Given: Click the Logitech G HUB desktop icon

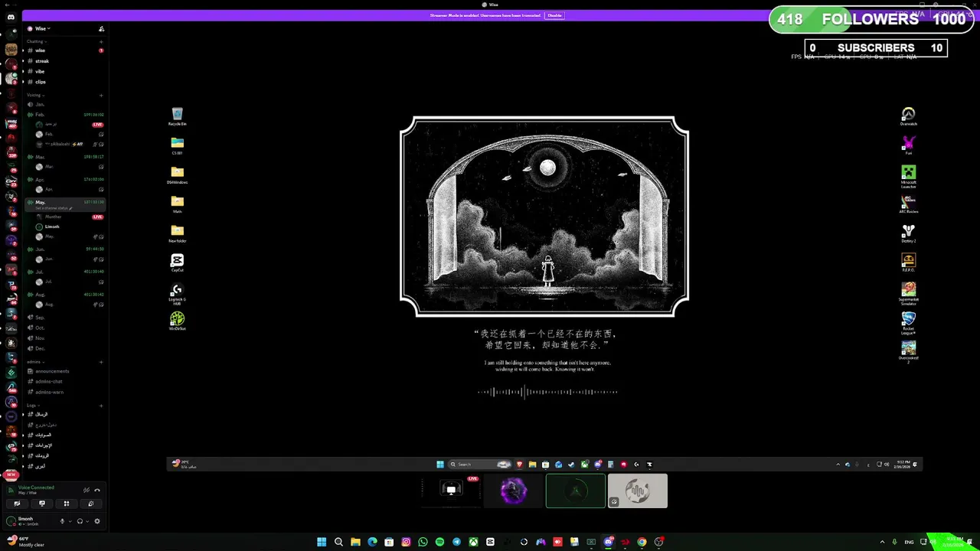Looking at the screenshot, I should pos(177,294).
